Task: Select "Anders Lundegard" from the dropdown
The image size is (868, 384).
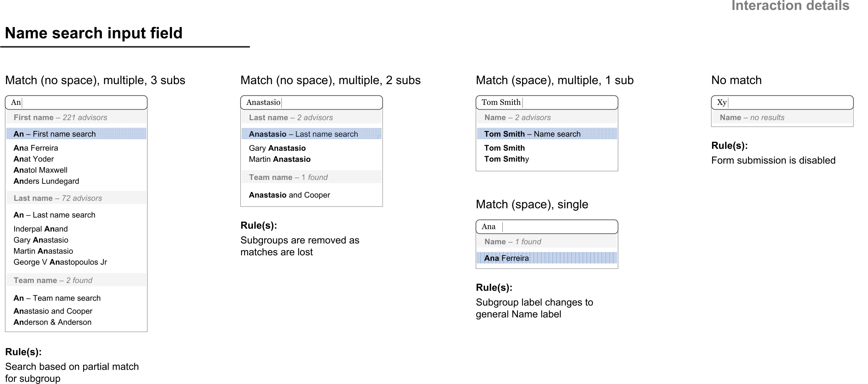Action: (x=46, y=181)
